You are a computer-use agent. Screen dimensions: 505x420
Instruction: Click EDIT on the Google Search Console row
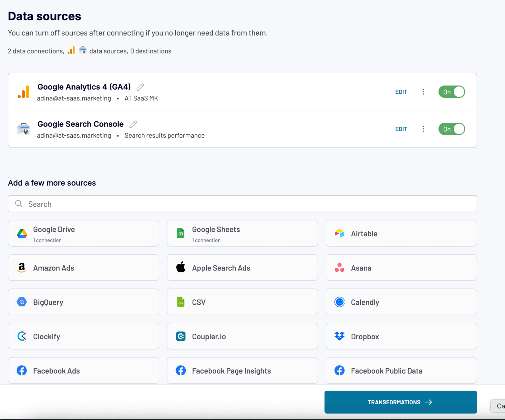point(401,129)
